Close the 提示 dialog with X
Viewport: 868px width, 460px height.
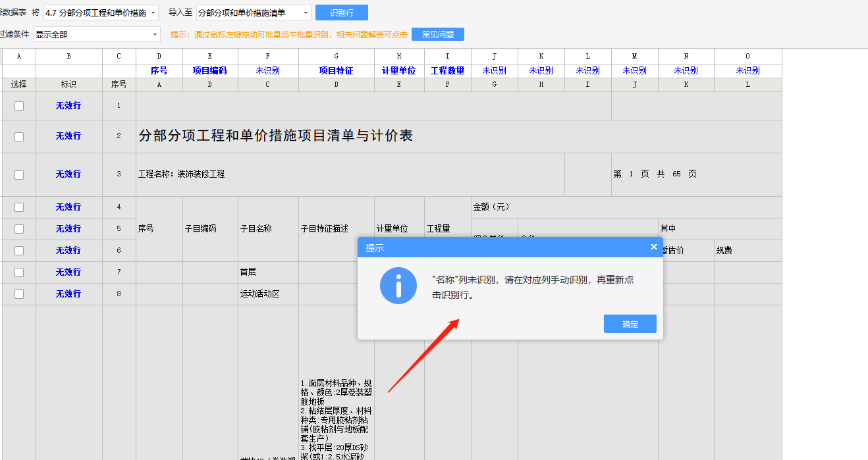654,247
